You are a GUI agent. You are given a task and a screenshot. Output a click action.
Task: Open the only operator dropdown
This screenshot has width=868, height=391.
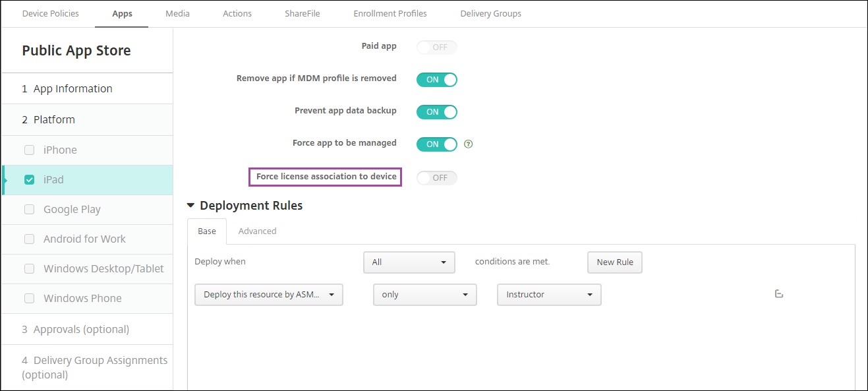(424, 295)
